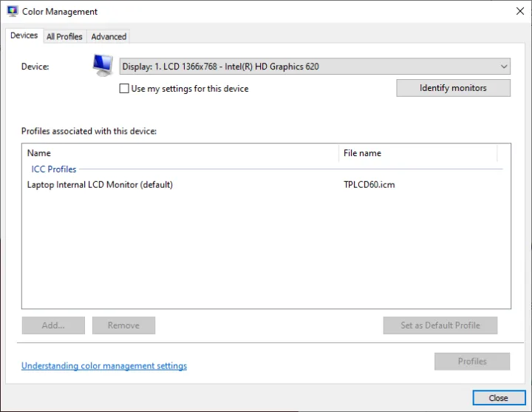The height and width of the screenshot is (412, 532).
Task: Enable Use my settings for this device
Action: click(x=124, y=89)
